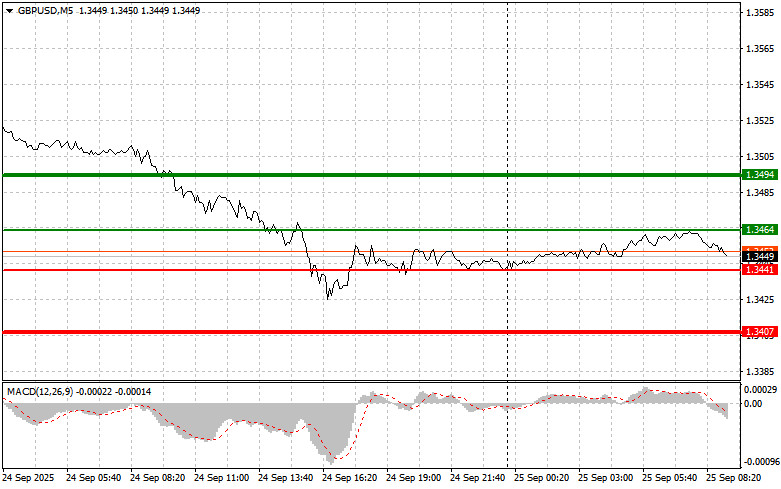
Task: Click the GBPUSD,M5 chart title text
Action: [x=46, y=10]
